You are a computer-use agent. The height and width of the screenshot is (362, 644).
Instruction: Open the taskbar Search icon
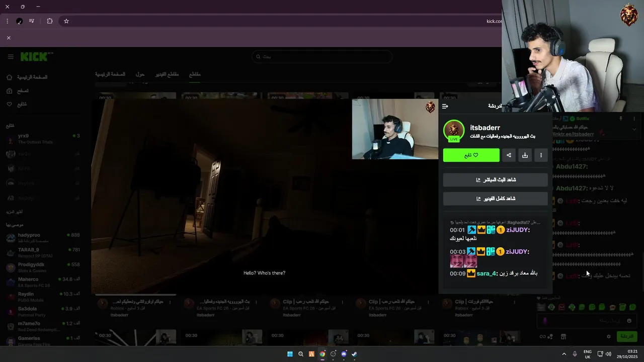[x=301, y=354]
